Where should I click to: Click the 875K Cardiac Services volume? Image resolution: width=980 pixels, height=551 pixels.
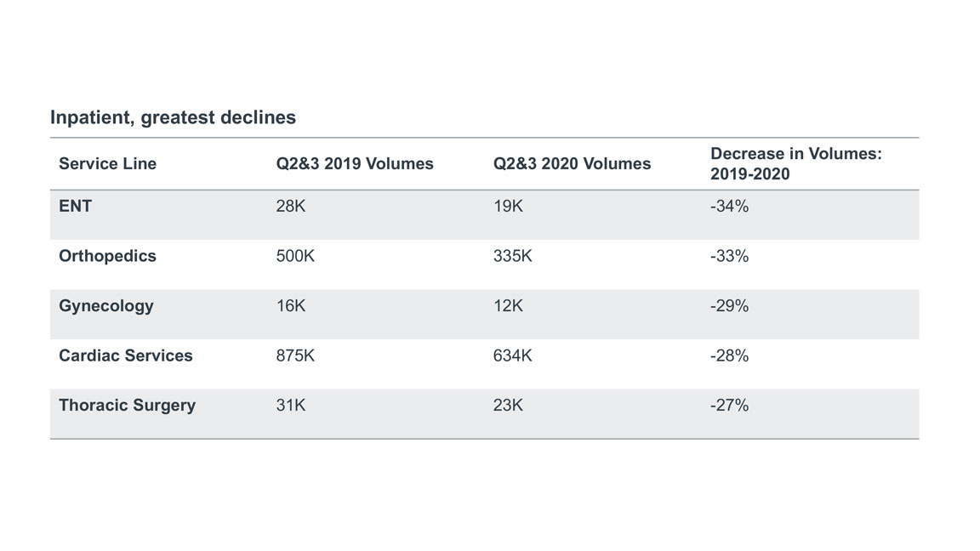coord(295,355)
